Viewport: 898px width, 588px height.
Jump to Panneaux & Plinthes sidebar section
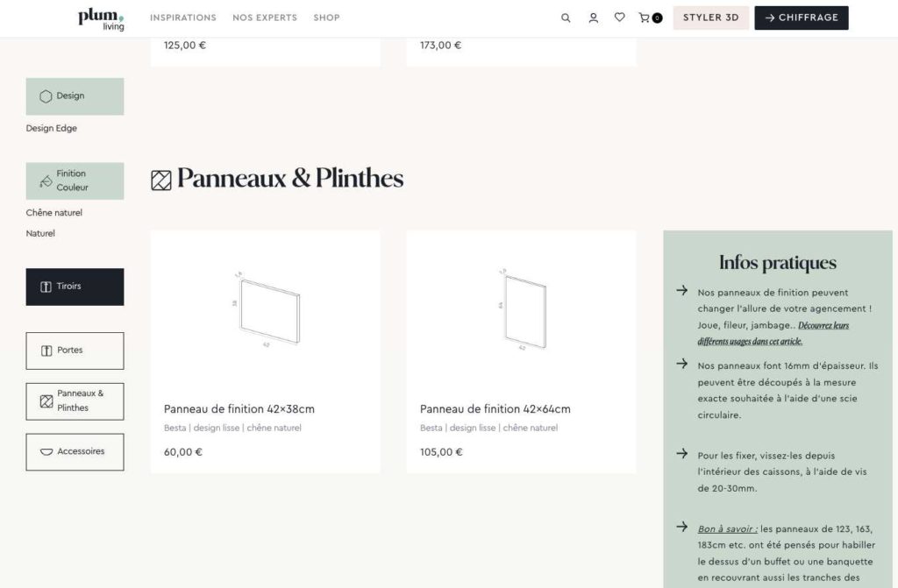pos(75,401)
